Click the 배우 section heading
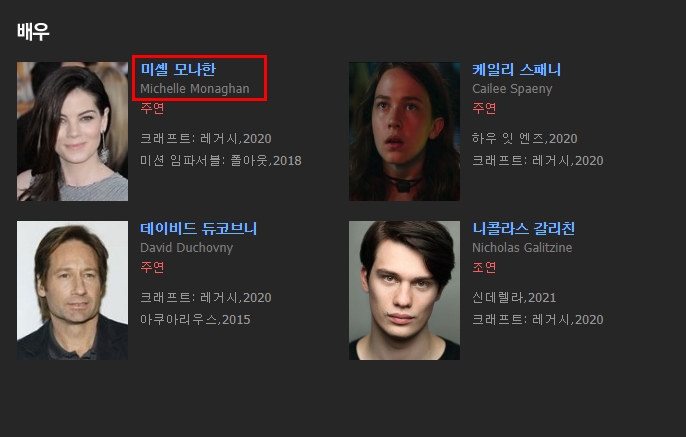Viewport: 686px width, 437px height. coord(33,31)
